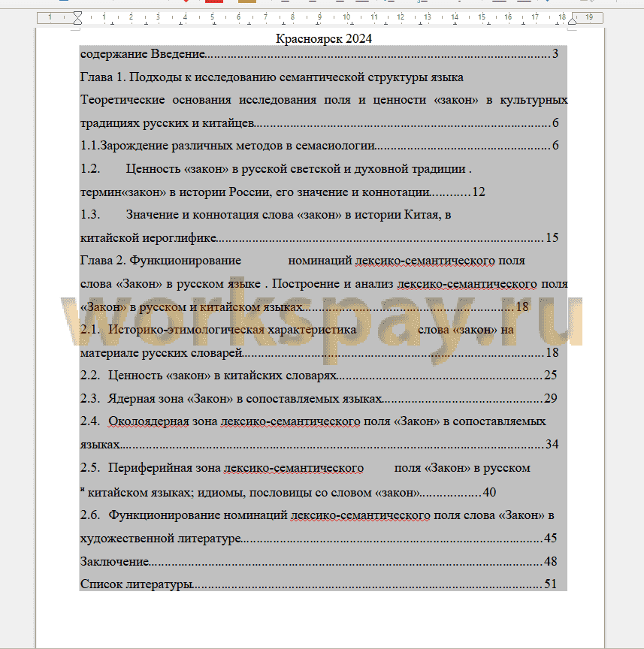644x649 pixels.
Task: Click the "Список литературы" contents entry
Action: click(319, 584)
